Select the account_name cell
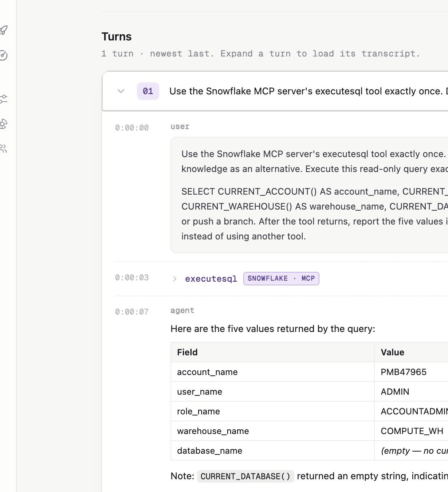The height and width of the screenshot is (492, 448). click(272, 372)
